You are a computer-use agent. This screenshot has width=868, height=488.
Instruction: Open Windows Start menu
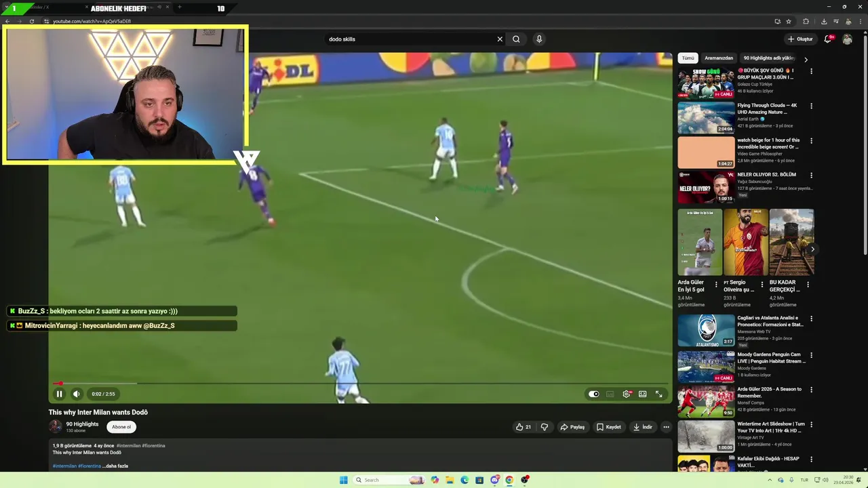point(344,480)
